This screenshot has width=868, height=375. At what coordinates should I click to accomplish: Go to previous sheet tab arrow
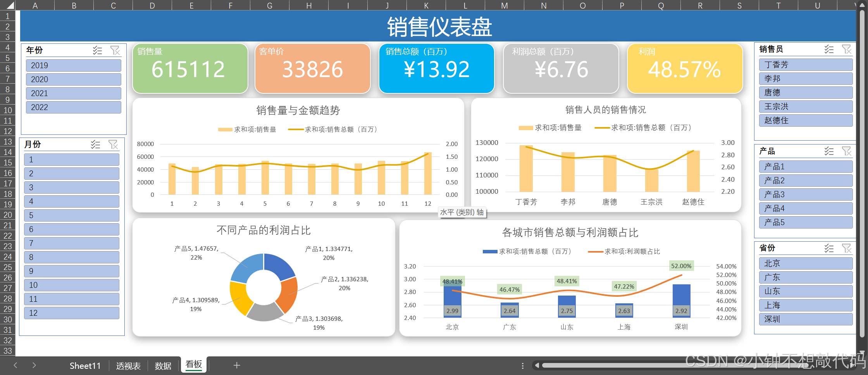[x=15, y=365]
